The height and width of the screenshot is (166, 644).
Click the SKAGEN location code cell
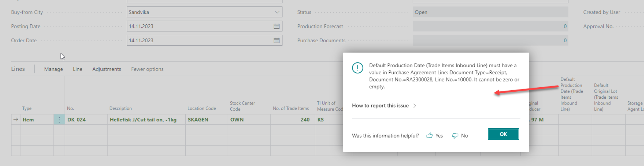click(198, 120)
